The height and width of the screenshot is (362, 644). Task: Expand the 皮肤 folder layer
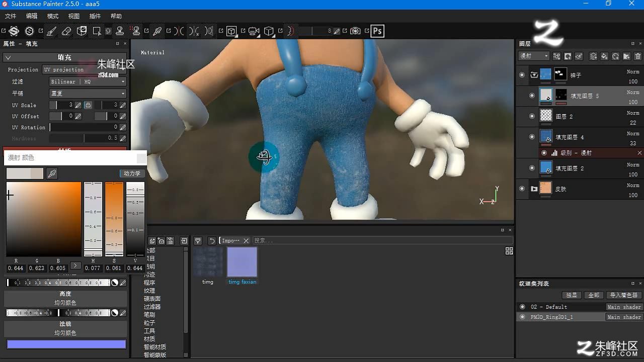click(534, 189)
